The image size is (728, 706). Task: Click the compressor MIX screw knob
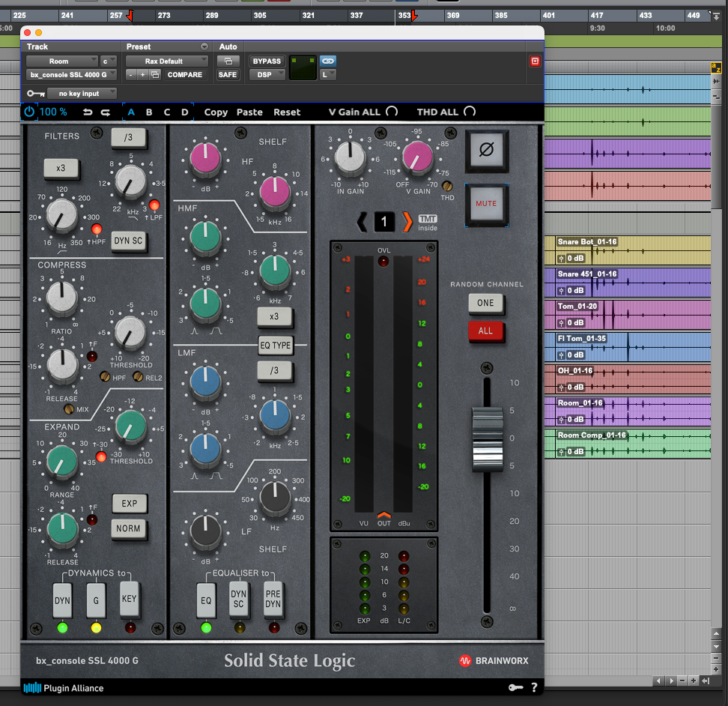point(69,409)
